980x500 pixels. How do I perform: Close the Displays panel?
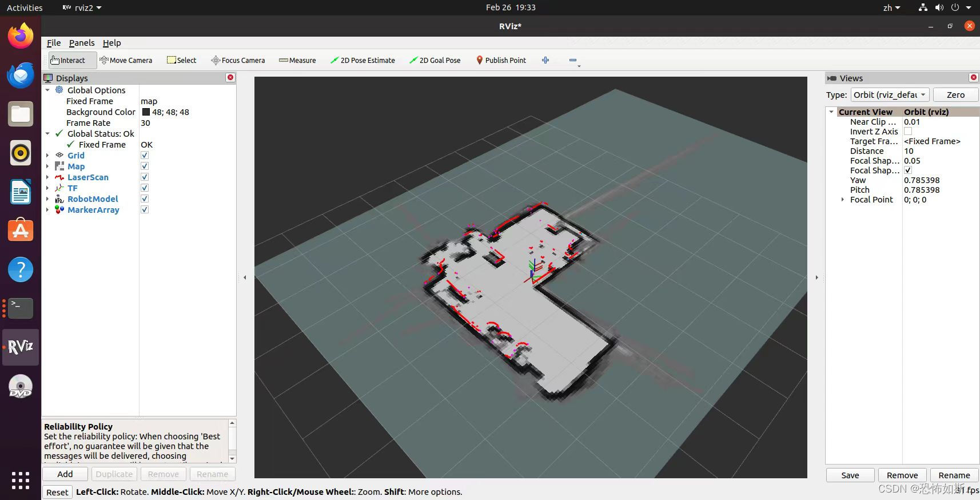230,77
